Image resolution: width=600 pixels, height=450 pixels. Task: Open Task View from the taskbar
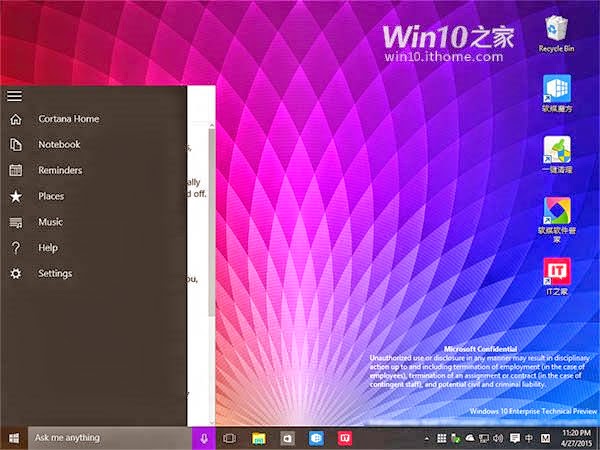229,438
